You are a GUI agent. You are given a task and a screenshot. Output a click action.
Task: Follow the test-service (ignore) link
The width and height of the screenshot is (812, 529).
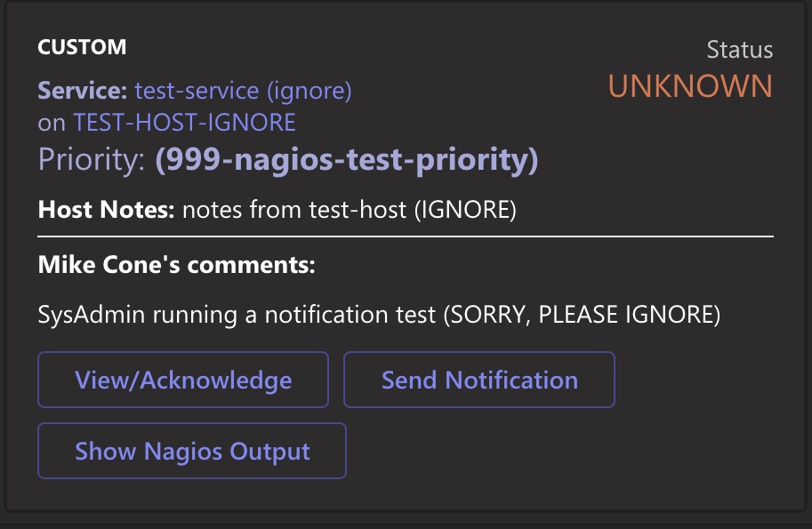pyautogui.click(x=242, y=91)
